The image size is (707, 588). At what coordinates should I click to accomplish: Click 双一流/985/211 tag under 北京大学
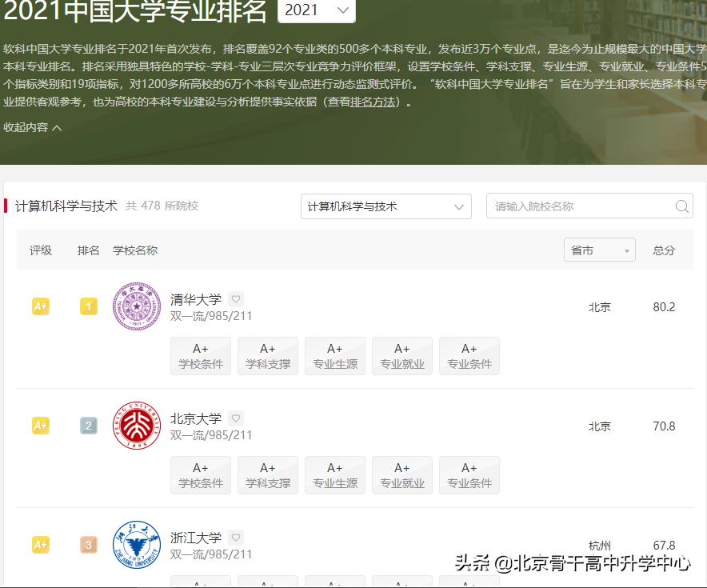coord(210,435)
